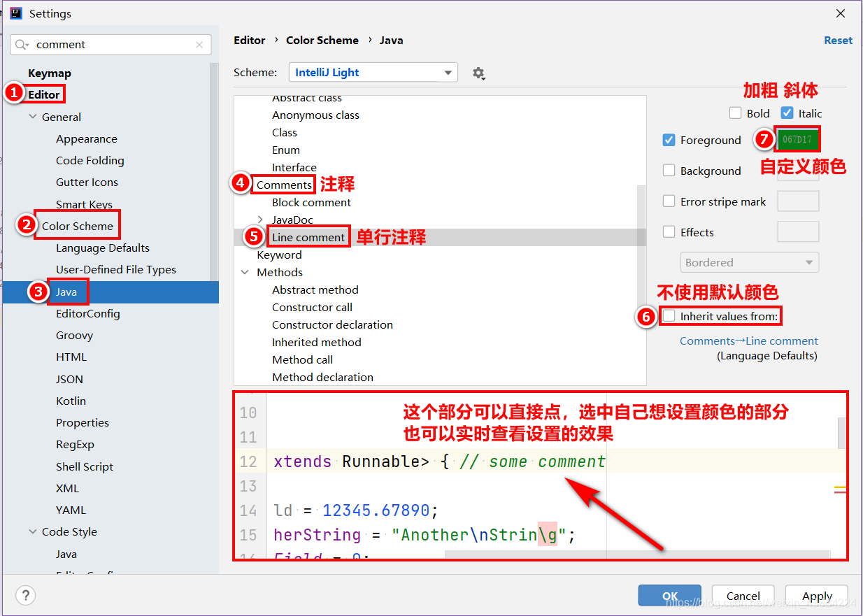Clear the search field with the X icon
863x616 pixels.
click(199, 45)
